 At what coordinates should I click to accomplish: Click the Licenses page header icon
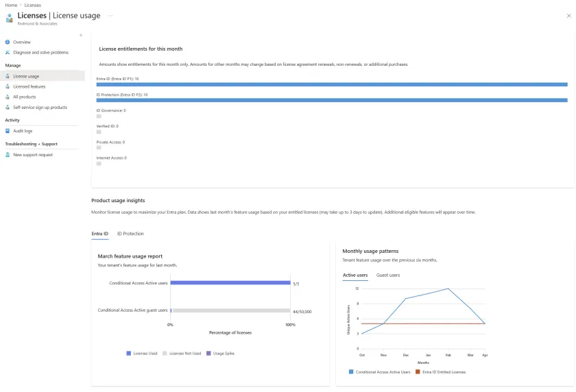(x=10, y=18)
